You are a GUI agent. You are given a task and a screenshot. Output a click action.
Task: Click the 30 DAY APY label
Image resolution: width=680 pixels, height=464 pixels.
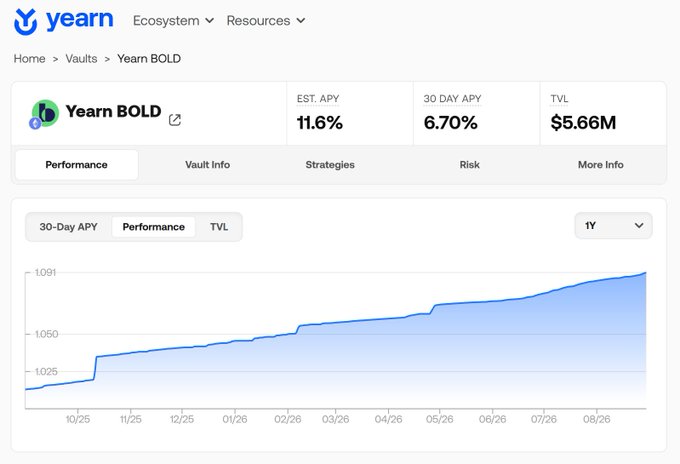(452, 99)
